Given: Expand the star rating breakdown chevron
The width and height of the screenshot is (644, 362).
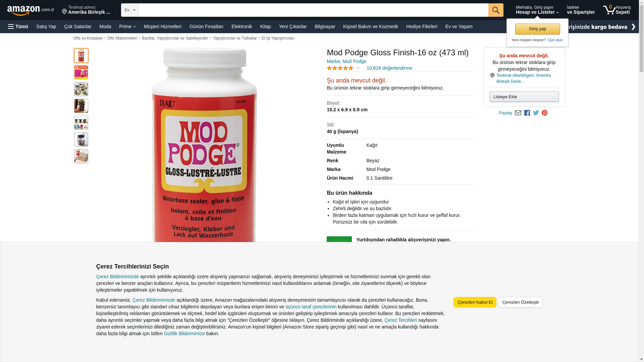Looking at the screenshot, I should click(x=358, y=68).
